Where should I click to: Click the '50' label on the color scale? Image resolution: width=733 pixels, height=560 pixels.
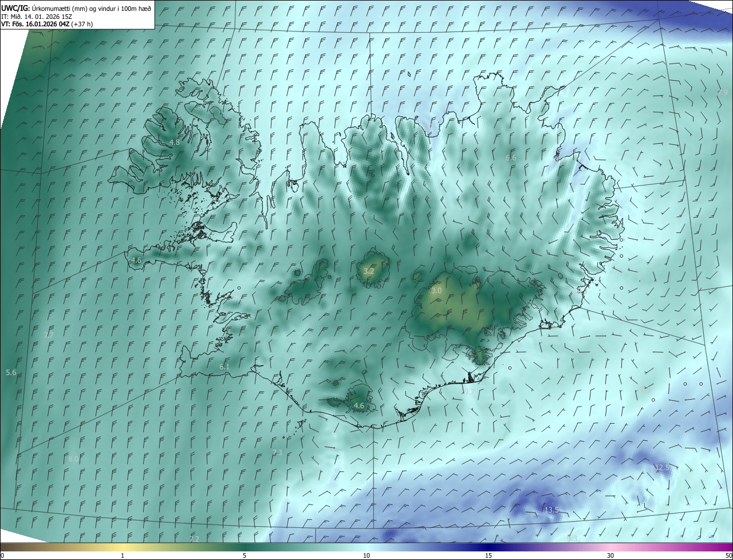728,555
